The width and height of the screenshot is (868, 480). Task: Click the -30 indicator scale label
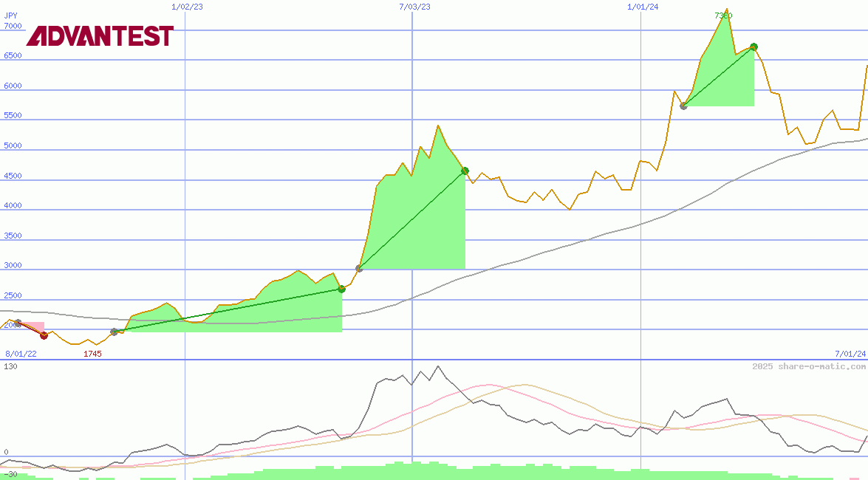click(10, 475)
